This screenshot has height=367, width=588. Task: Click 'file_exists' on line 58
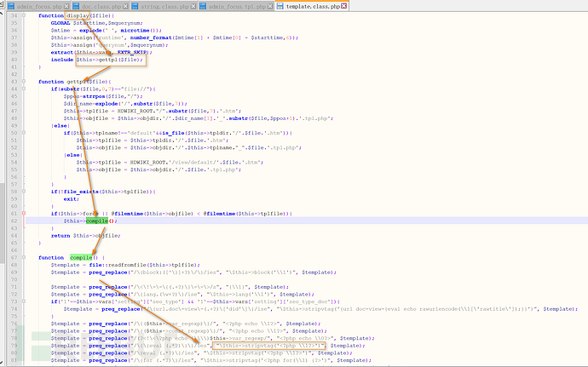[x=81, y=192]
